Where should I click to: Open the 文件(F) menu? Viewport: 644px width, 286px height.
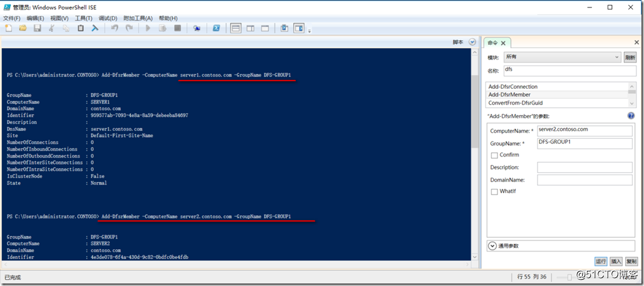pyautogui.click(x=11, y=19)
